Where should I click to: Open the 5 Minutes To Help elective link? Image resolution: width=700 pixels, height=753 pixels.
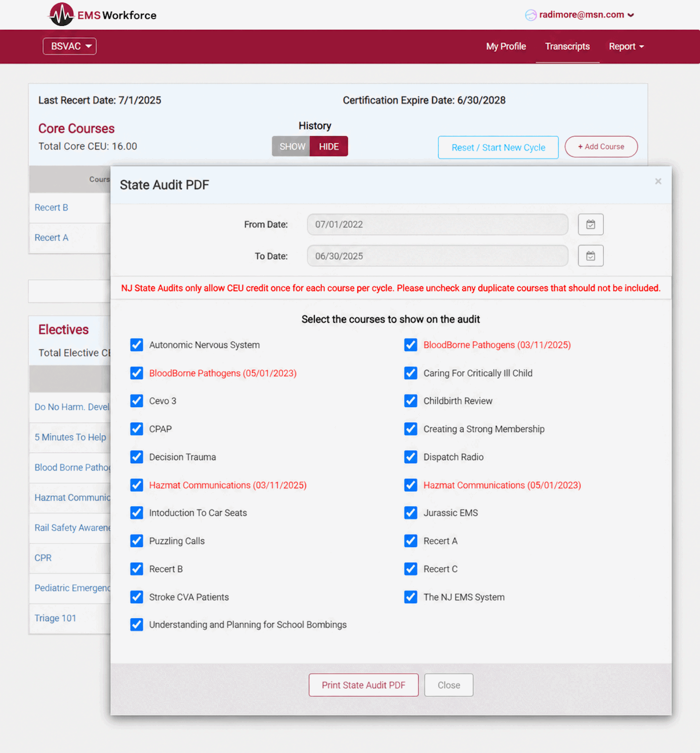click(70, 437)
